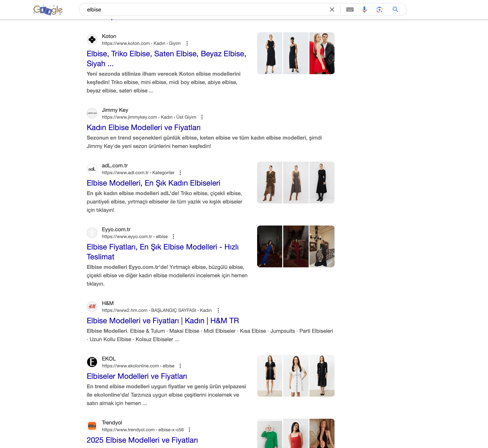Click Eyyo's blue dress thumbnail

coord(269,247)
